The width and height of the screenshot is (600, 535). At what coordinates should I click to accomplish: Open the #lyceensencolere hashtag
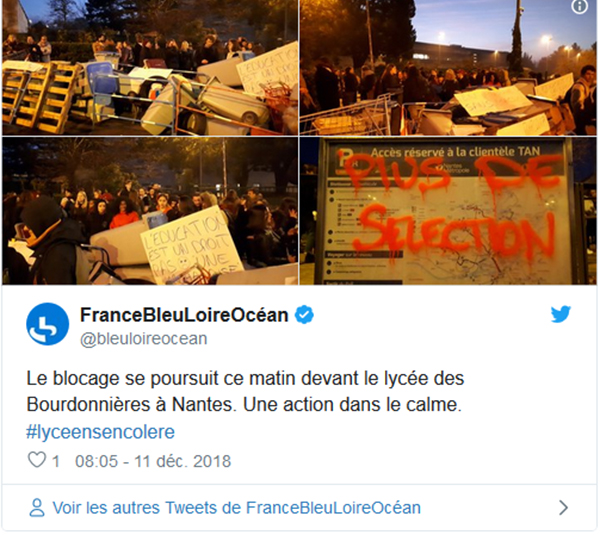pyautogui.click(x=100, y=432)
